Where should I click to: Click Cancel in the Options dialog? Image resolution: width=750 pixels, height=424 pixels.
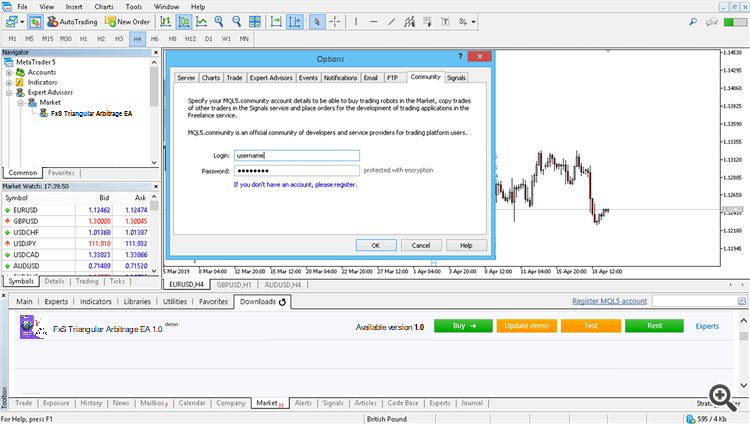pyautogui.click(x=421, y=245)
